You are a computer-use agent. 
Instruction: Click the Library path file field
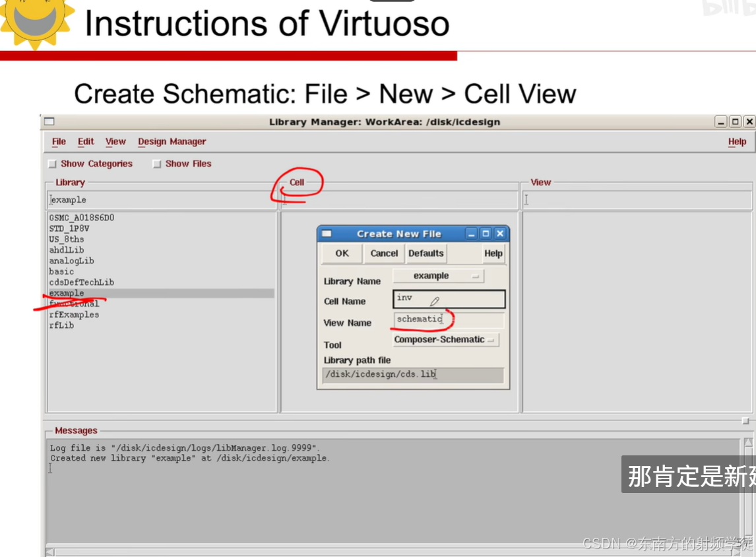(413, 374)
